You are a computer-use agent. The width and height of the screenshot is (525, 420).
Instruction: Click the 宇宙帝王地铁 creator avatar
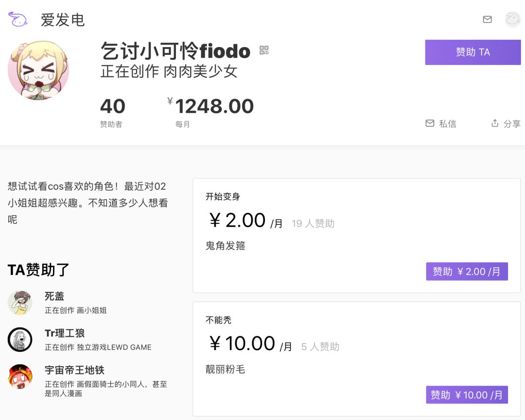point(20,376)
